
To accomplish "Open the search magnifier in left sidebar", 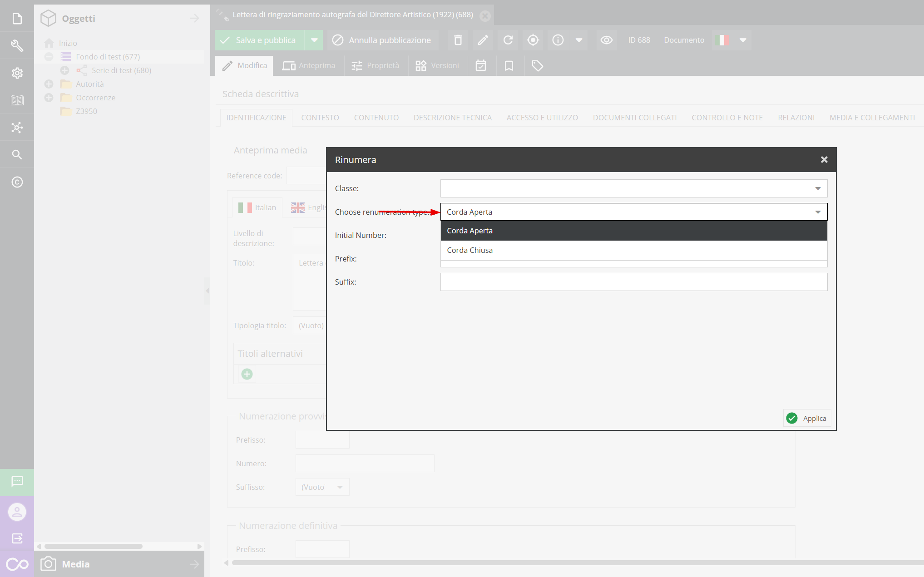I will (17, 155).
